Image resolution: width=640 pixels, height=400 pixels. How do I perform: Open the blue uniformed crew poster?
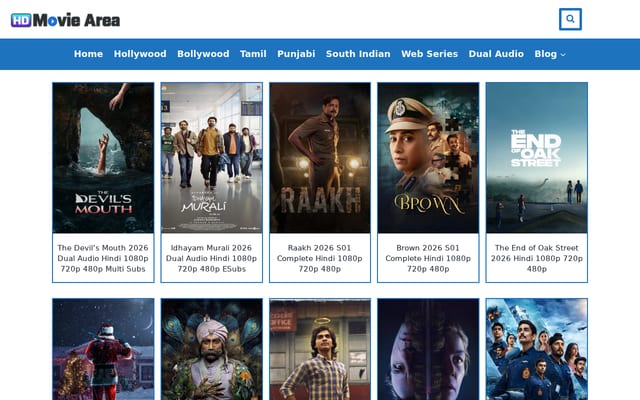[x=537, y=349]
